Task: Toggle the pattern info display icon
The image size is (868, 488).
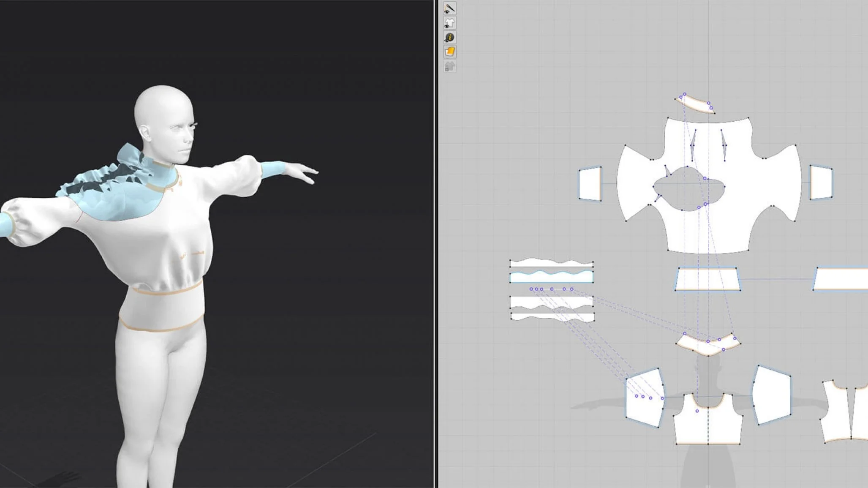Action: (449, 38)
